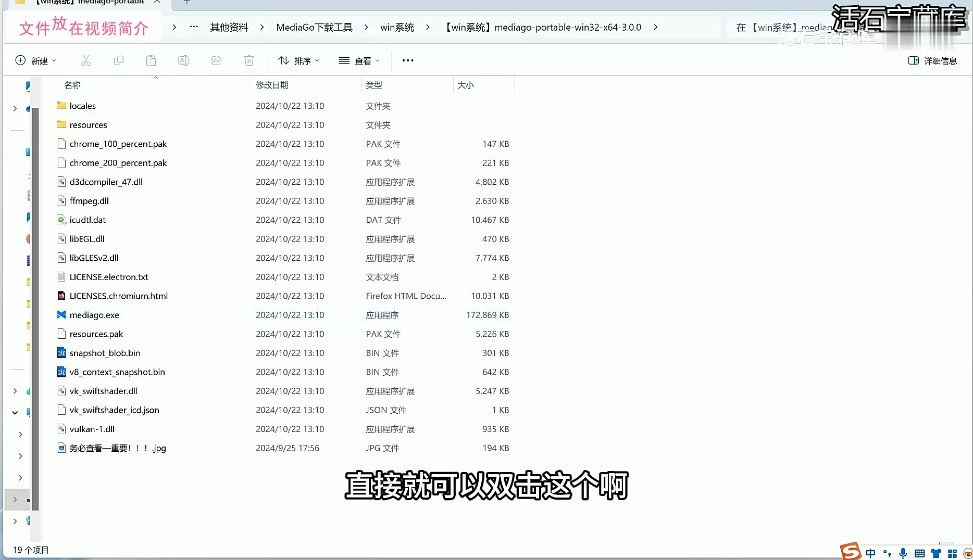Screen dimensions: 973x560
Task: Select chrome_200_percent.pak file icon
Action: point(61,163)
